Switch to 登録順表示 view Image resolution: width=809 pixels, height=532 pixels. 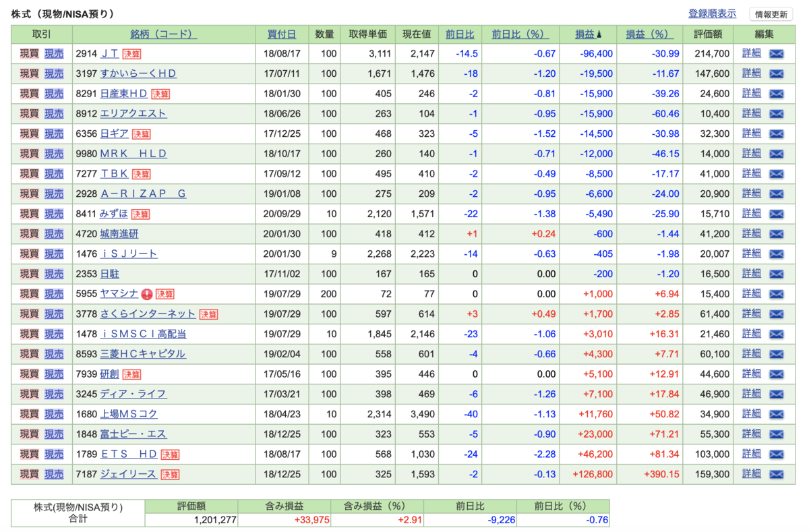[x=712, y=13]
